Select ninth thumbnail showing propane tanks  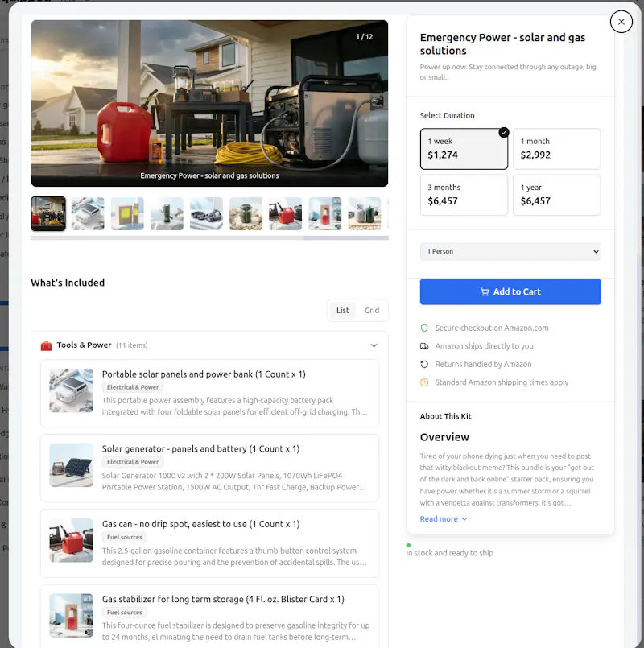point(364,213)
